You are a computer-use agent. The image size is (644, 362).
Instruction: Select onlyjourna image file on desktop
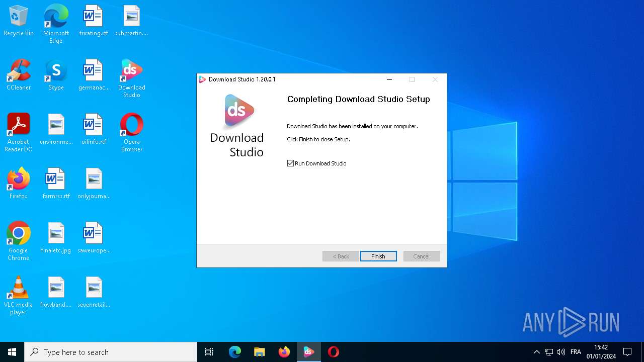94,184
